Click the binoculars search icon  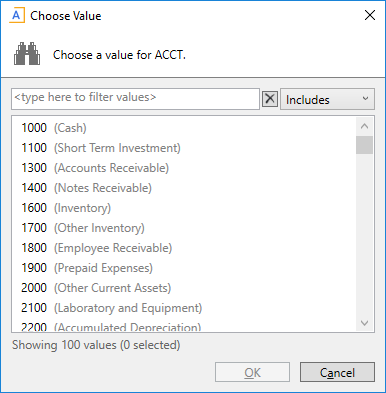pos(27,54)
